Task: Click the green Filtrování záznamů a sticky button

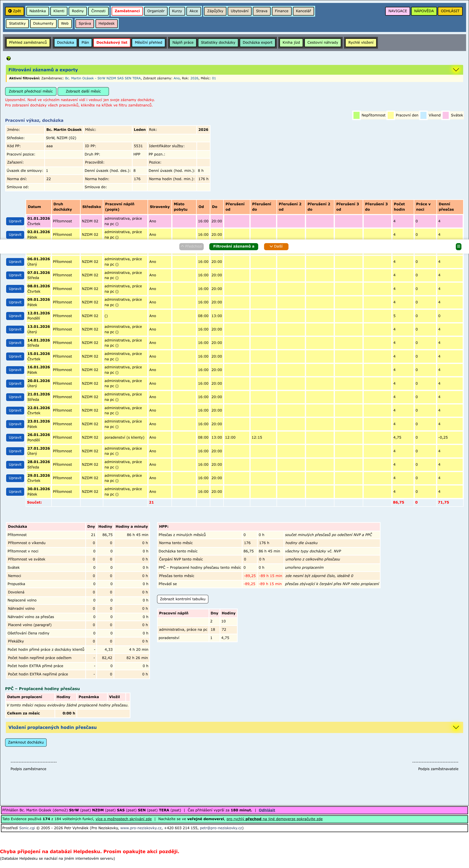Action: [234, 247]
